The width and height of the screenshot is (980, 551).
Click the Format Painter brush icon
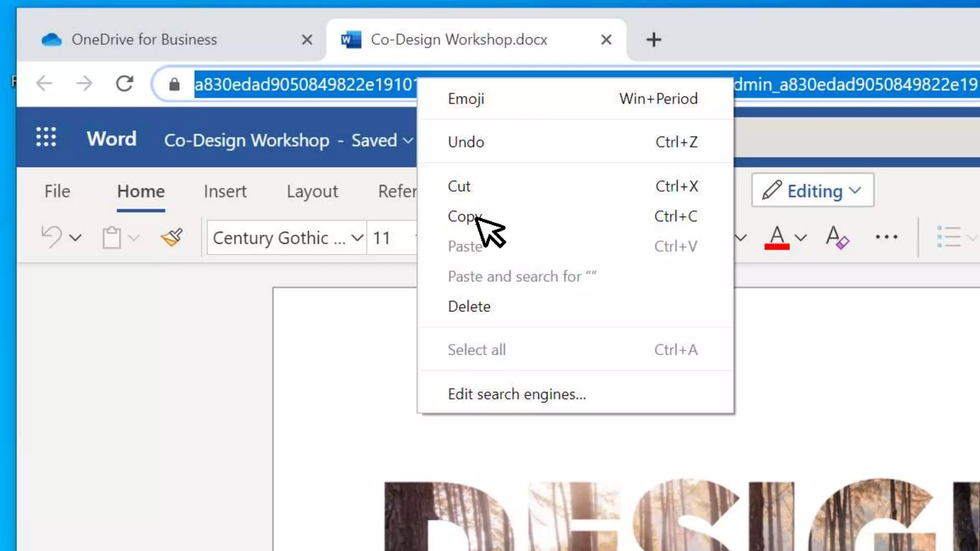tap(171, 237)
